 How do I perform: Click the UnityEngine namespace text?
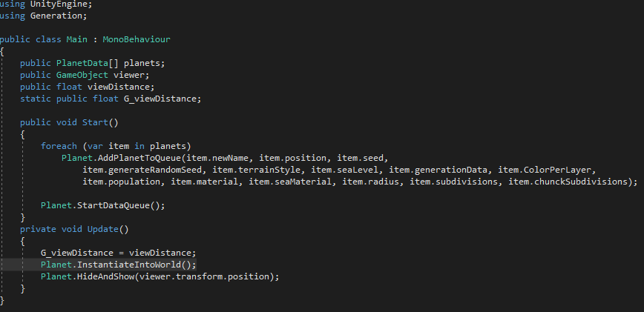click(59, 4)
